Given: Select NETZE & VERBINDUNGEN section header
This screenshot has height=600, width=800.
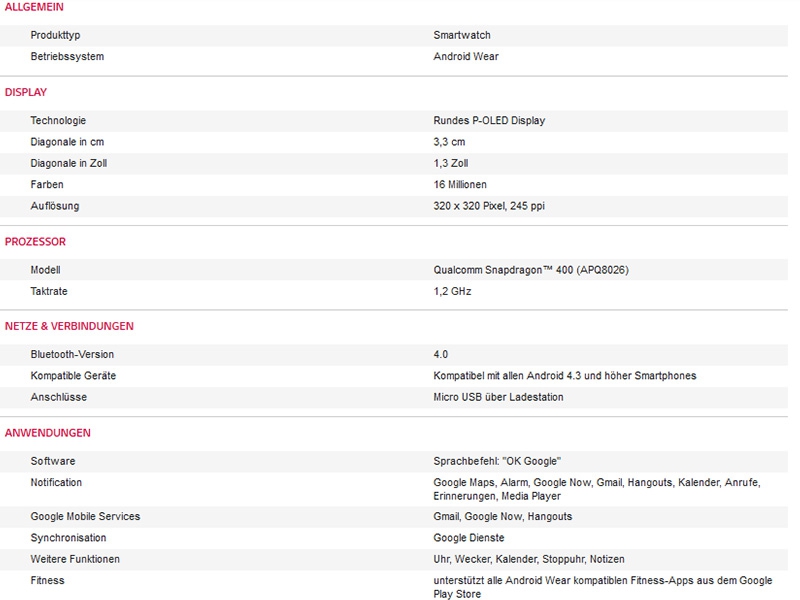Looking at the screenshot, I should [69, 326].
